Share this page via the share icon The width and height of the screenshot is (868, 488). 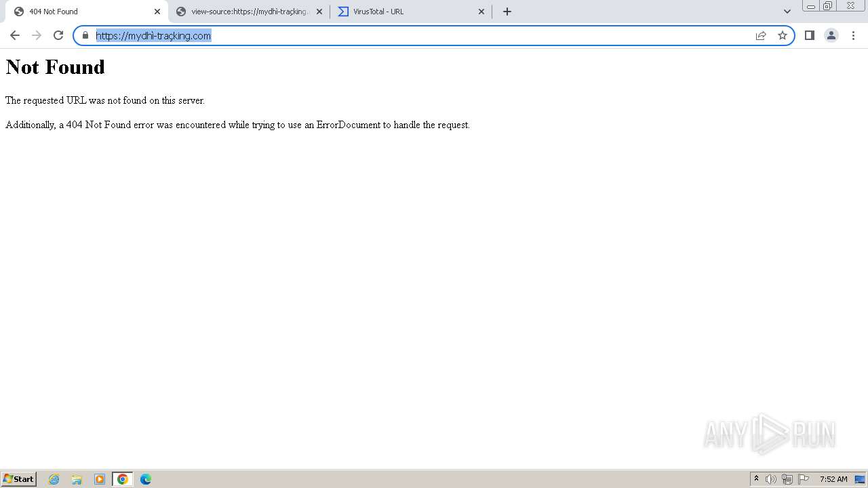(761, 35)
